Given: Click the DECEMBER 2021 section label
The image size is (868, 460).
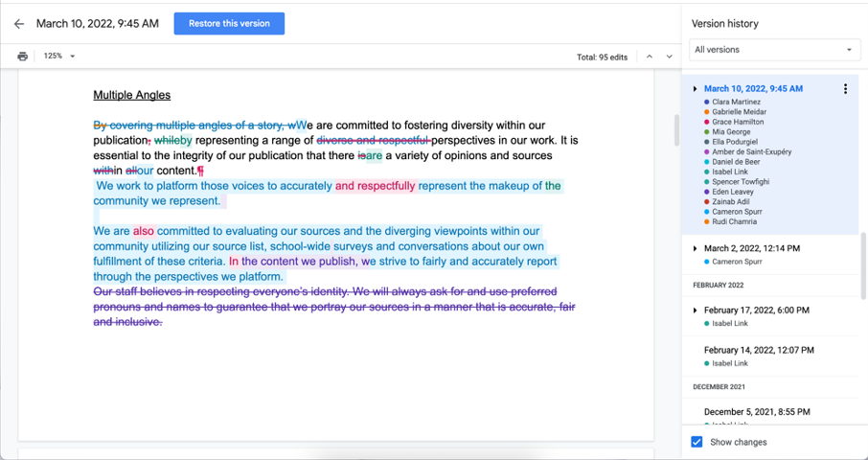Looking at the screenshot, I should tap(719, 387).
